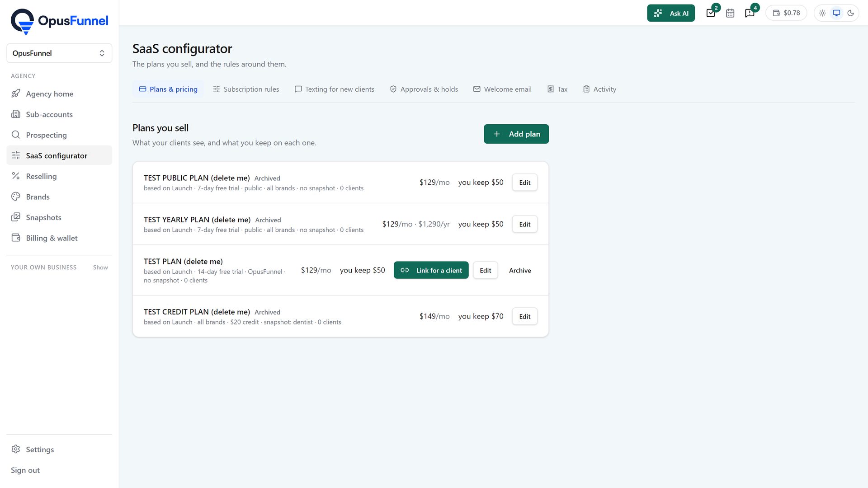
Task: Archive the TEST PLAN (delete me)
Action: [x=520, y=271]
